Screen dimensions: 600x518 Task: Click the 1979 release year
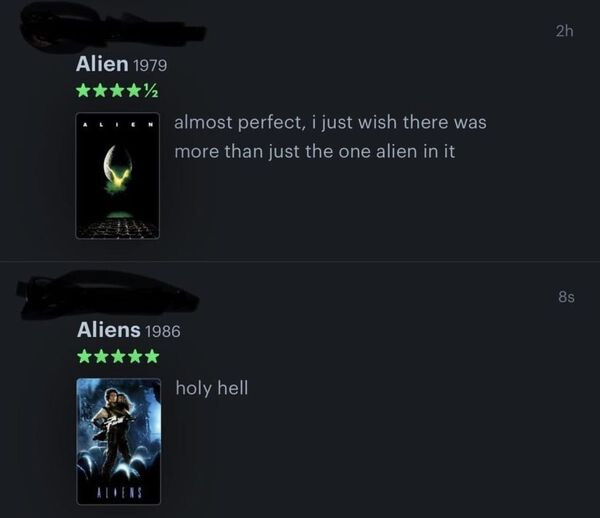150,65
